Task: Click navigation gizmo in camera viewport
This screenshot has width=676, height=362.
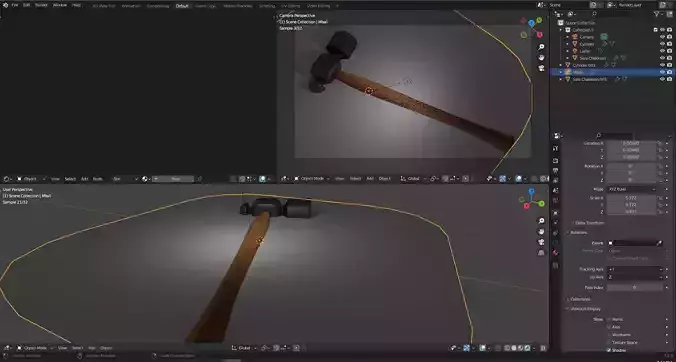Action: [532, 27]
